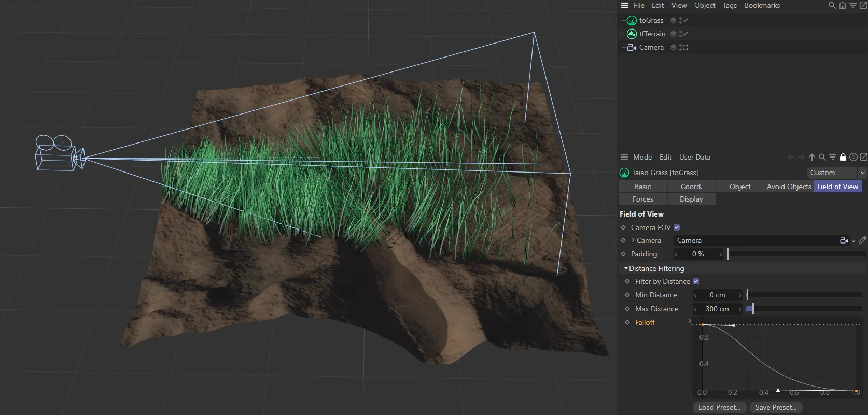Click the layer icon beside Camera object
Screen dimensions: 868x415
click(674, 47)
